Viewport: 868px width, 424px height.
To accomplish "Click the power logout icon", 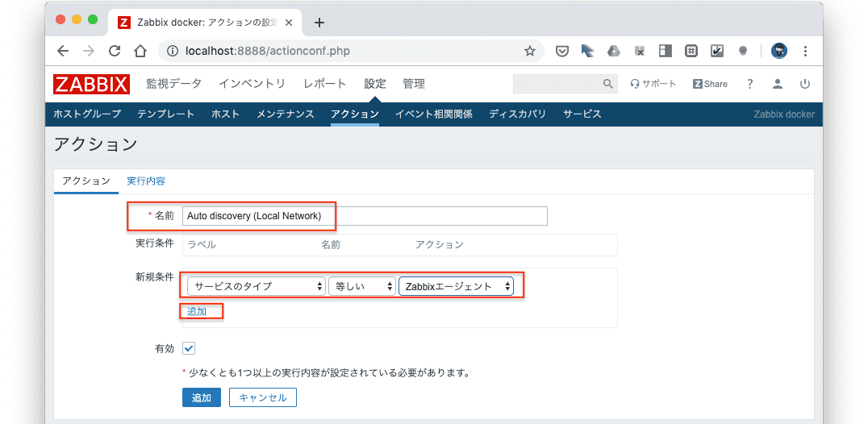I will [x=805, y=84].
